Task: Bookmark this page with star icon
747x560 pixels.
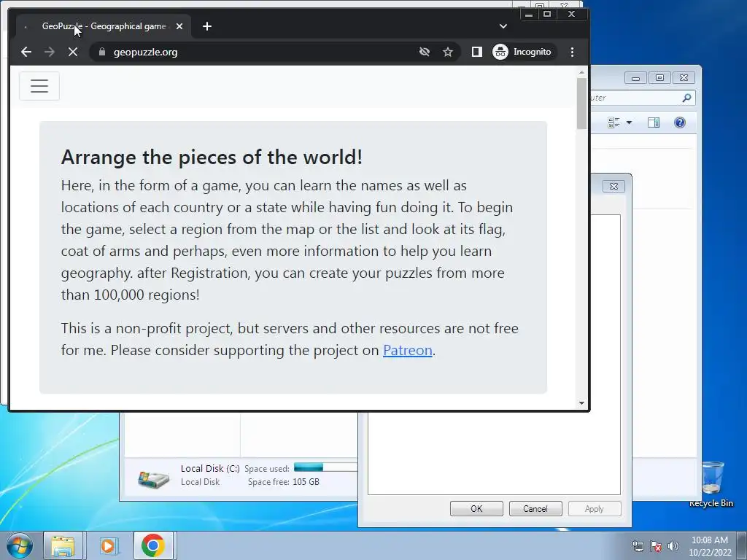Action: tap(447, 52)
